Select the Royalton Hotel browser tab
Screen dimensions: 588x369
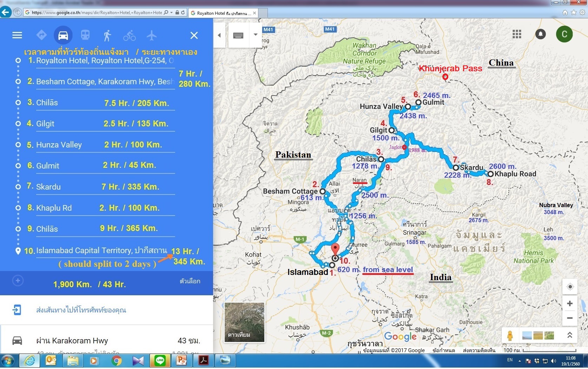(x=223, y=13)
